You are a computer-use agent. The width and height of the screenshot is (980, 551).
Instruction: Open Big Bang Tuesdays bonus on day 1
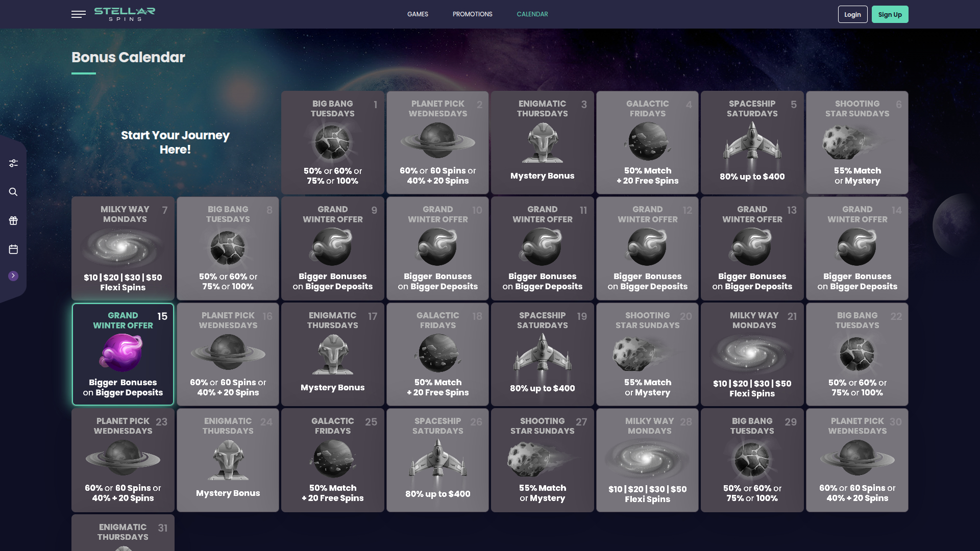332,142
